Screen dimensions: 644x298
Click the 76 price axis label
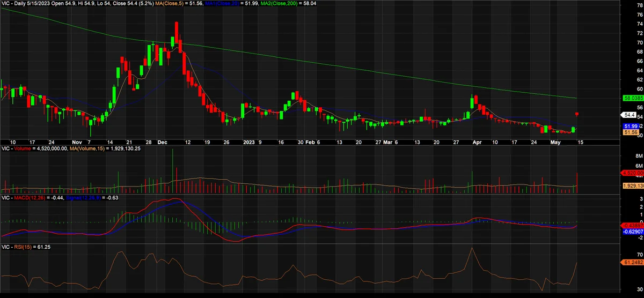[x=640, y=14]
